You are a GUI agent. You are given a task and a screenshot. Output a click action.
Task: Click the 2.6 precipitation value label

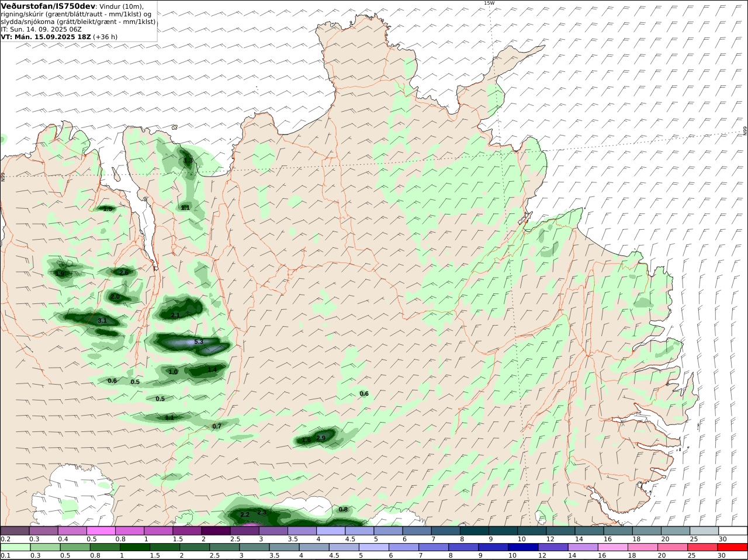124,272
